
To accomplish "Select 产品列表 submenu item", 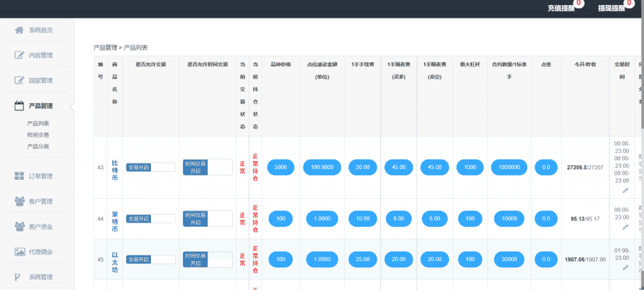I will point(38,123).
